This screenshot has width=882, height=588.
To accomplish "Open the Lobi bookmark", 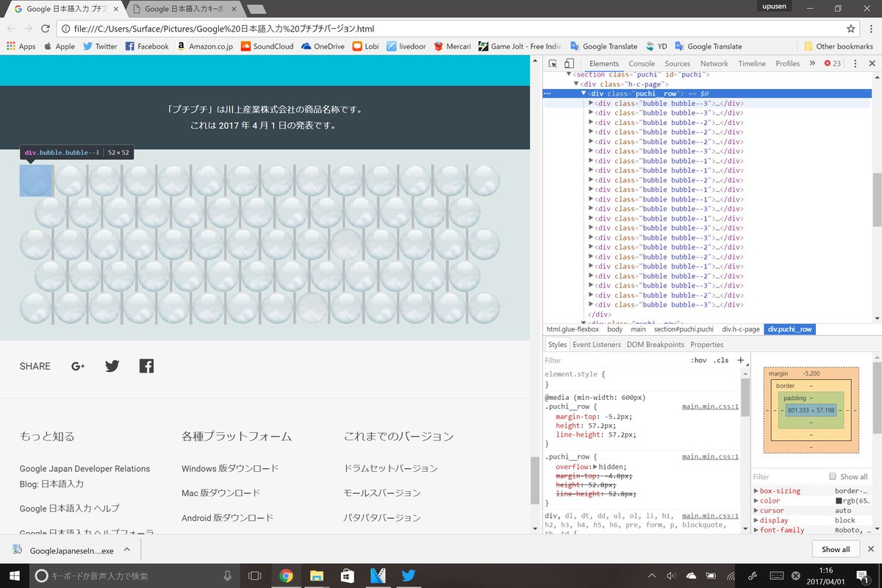I will [x=367, y=46].
